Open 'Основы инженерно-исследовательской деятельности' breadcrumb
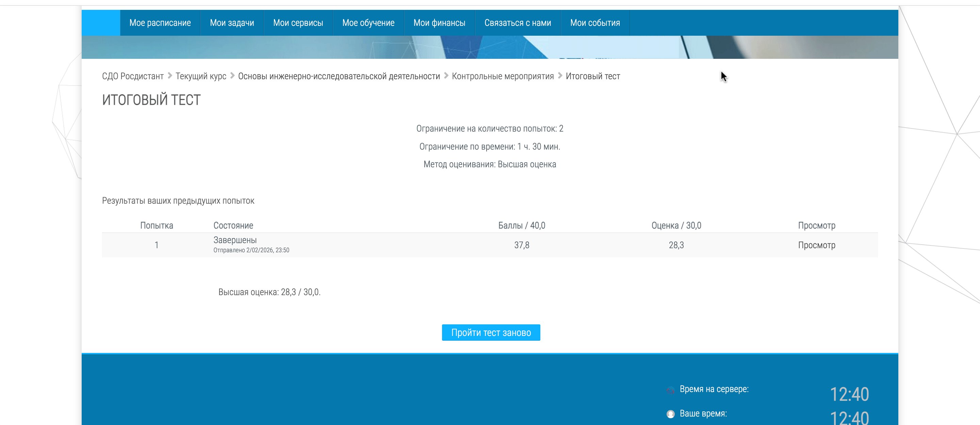 (339, 76)
